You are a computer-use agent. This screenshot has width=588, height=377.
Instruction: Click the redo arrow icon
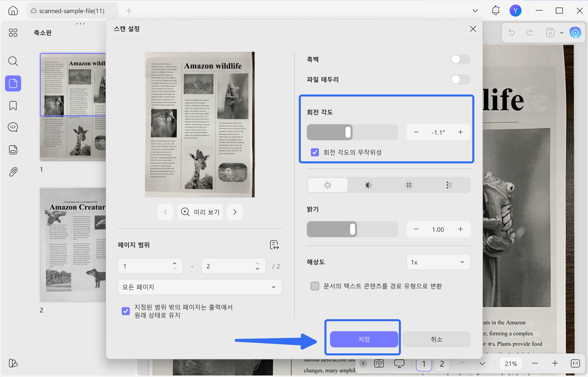click(x=529, y=33)
